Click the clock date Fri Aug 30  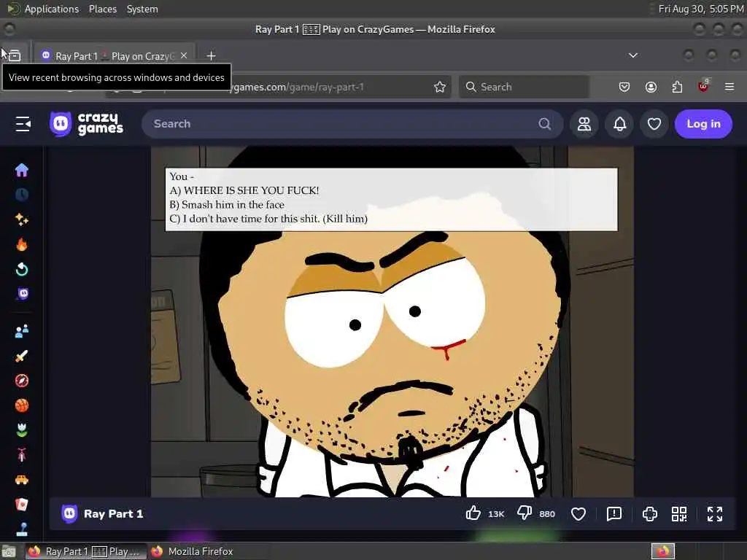pyautogui.click(x=700, y=9)
